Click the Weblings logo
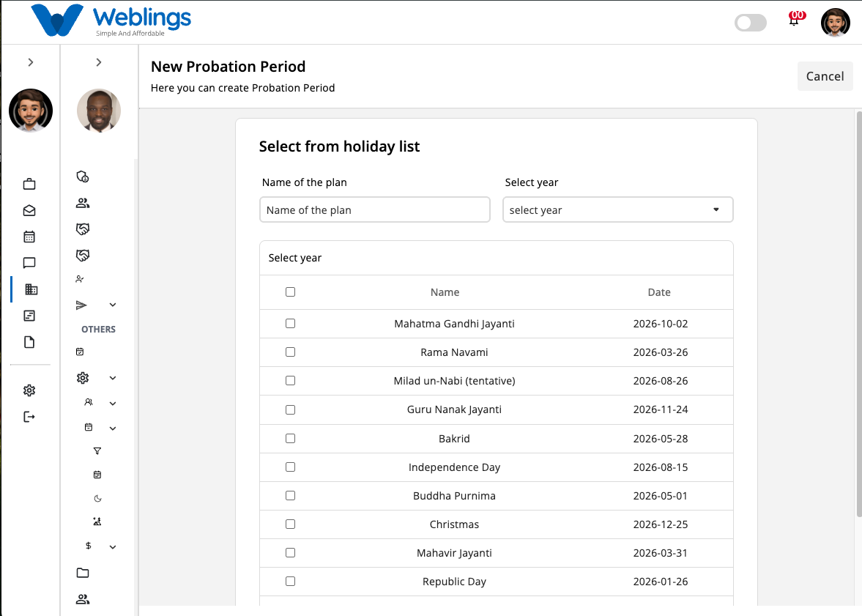Image resolution: width=862 pixels, height=616 pixels. pos(111,21)
